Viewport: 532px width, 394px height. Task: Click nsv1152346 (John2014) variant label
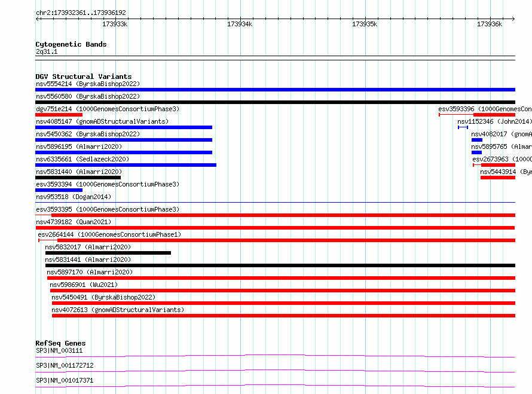point(494,121)
